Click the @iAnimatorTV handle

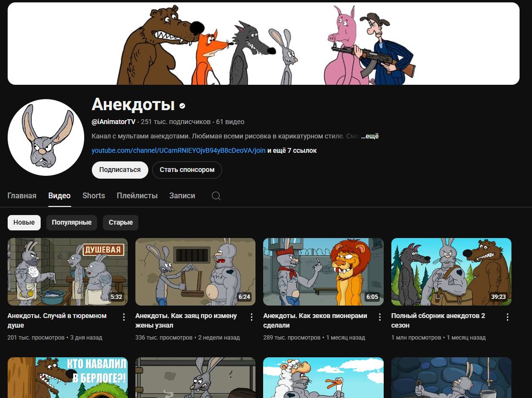click(x=113, y=122)
